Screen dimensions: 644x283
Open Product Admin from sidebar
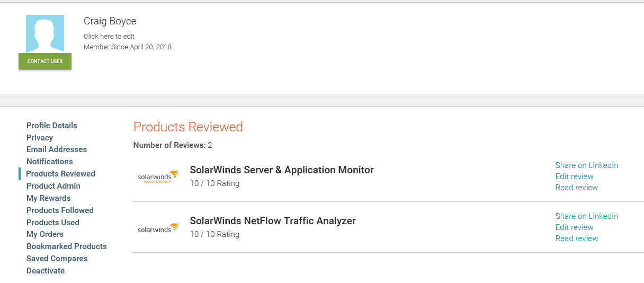pyautogui.click(x=53, y=186)
